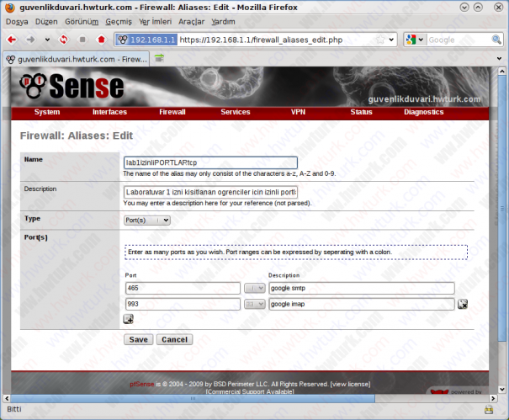Open the Interfaces navigation menu
The width and height of the screenshot is (509, 420).
point(109,112)
